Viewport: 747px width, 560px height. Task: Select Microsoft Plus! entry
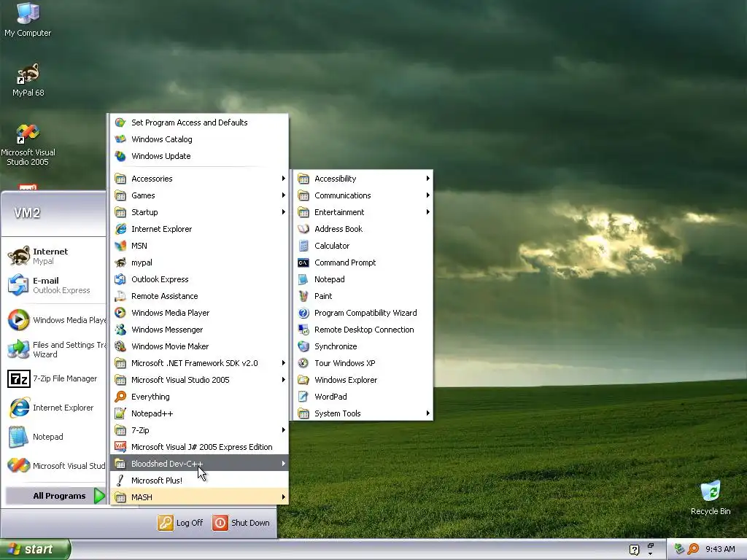(x=200, y=481)
